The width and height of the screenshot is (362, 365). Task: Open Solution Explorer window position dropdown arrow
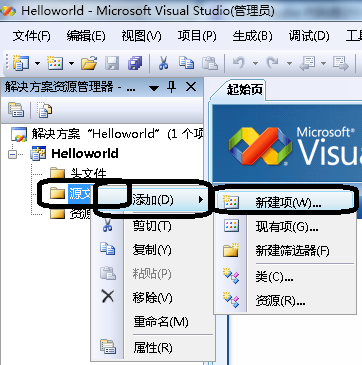click(x=154, y=88)
